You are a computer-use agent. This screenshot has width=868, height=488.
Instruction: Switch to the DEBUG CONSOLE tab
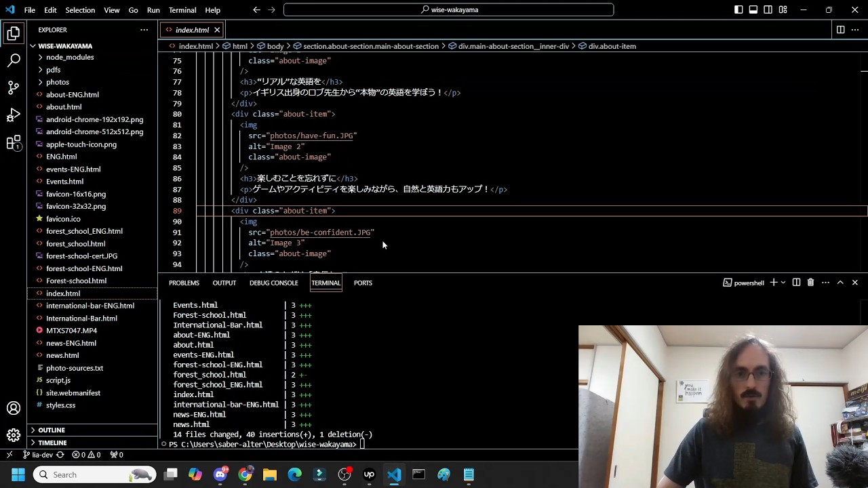point(273,283)
